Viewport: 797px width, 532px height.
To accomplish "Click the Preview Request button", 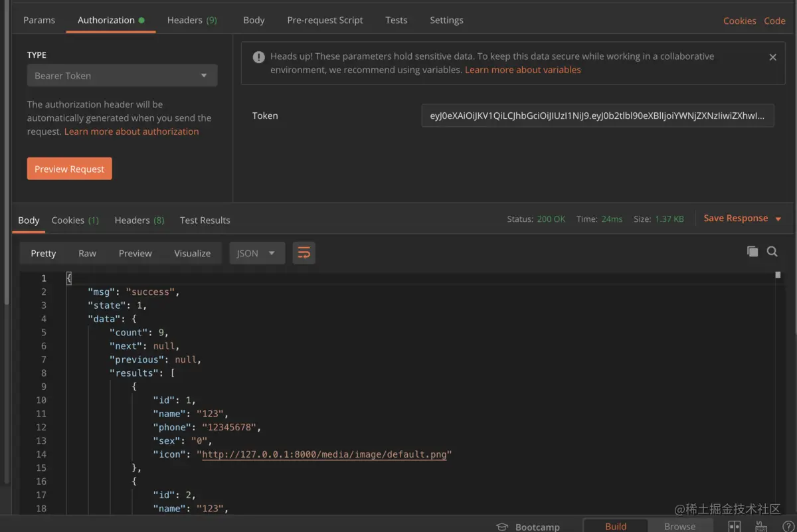I will coord(70,169).
